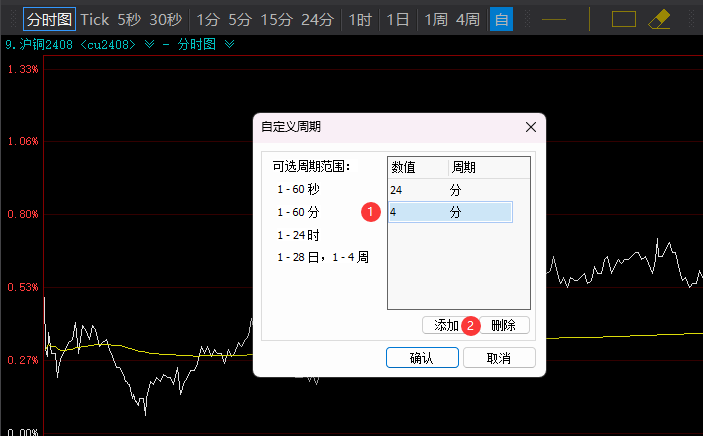The image size is (703, 436).
Task: Select the eraser tool
Action: (659, 19)
